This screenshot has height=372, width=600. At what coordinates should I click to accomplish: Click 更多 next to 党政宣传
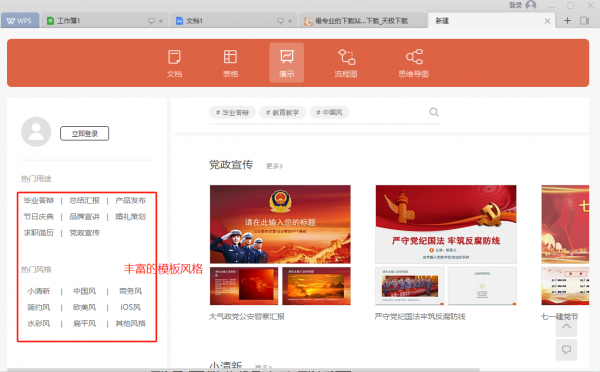(x=274, y=166)
